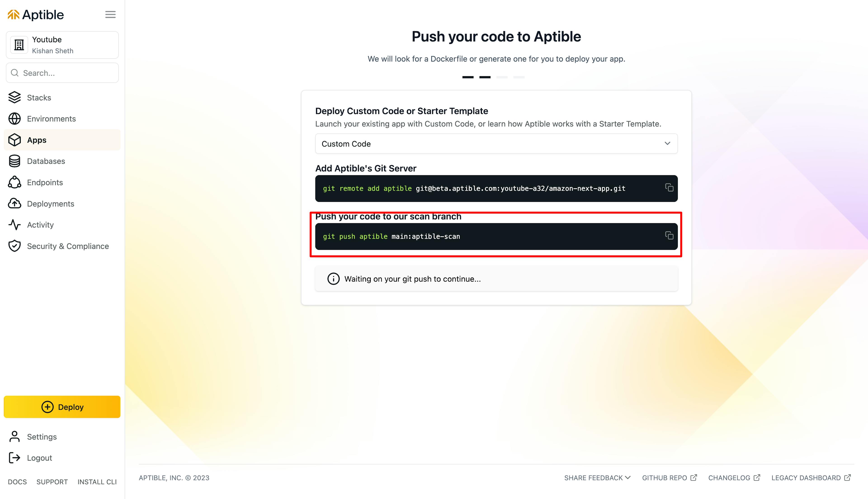Click the Endpoints icon in sidebar
This screenshot has width=868, height=499.
[15, 182]
